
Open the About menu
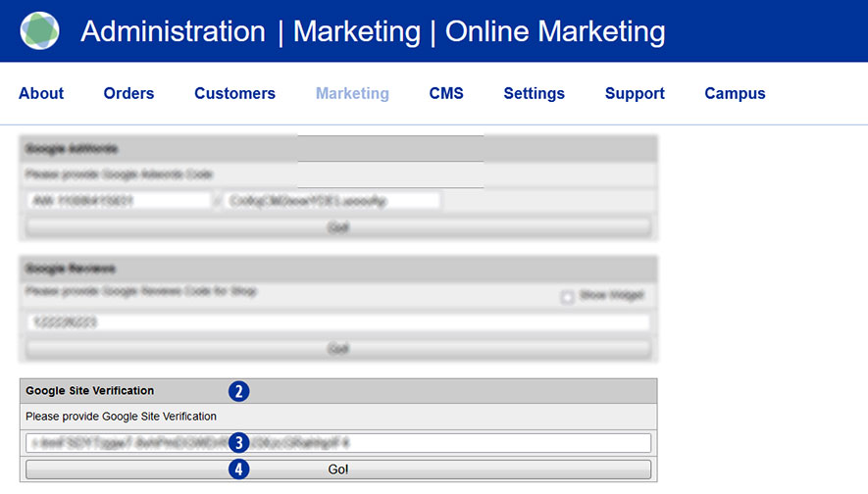click(41, 94)
